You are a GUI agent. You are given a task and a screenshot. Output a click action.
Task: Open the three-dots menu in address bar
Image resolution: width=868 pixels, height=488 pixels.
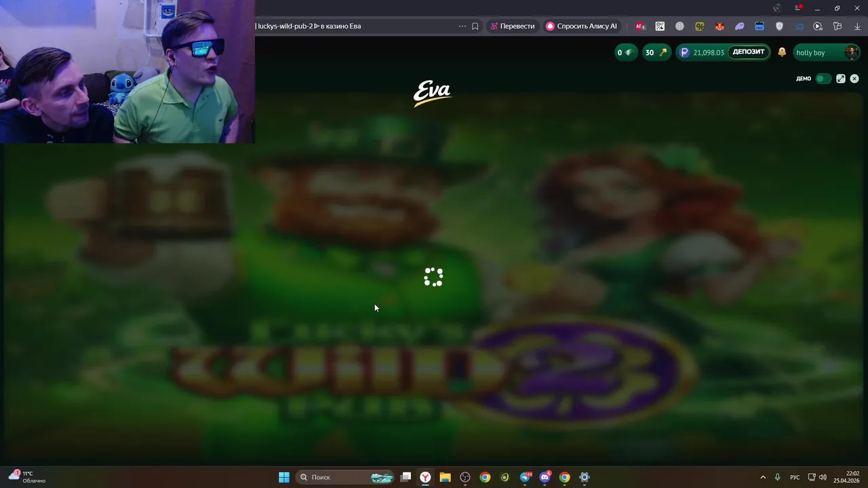(462, 26)
